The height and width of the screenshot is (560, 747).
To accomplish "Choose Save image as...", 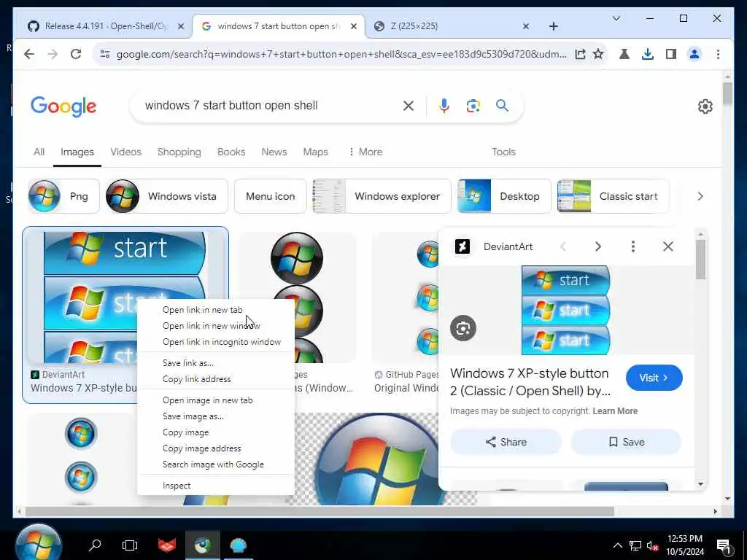I will point(215,416).
